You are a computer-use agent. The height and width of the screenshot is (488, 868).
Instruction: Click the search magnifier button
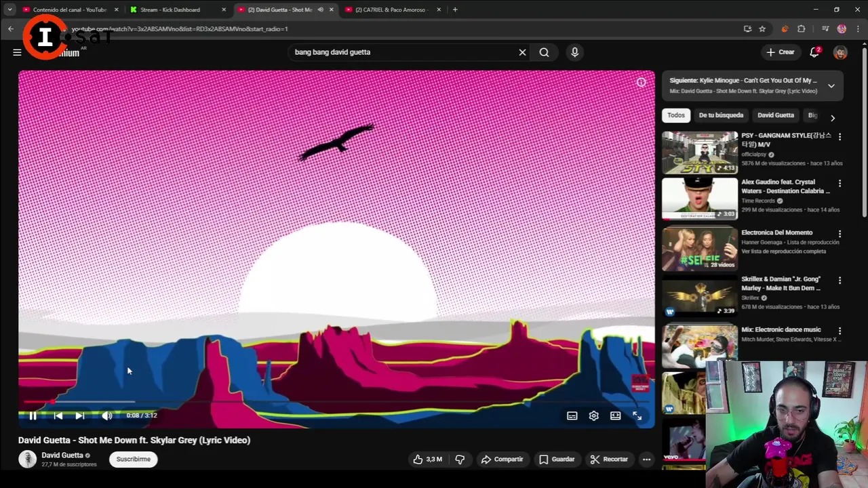pos(544,52)
